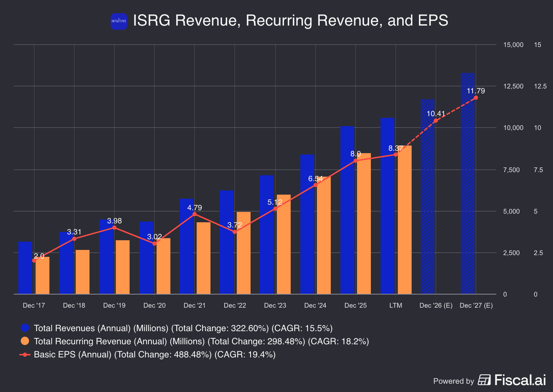This screenshot has height=392, width=553.
Task: Click the EPS data point labeled 5.12
Action: point(275,209)
